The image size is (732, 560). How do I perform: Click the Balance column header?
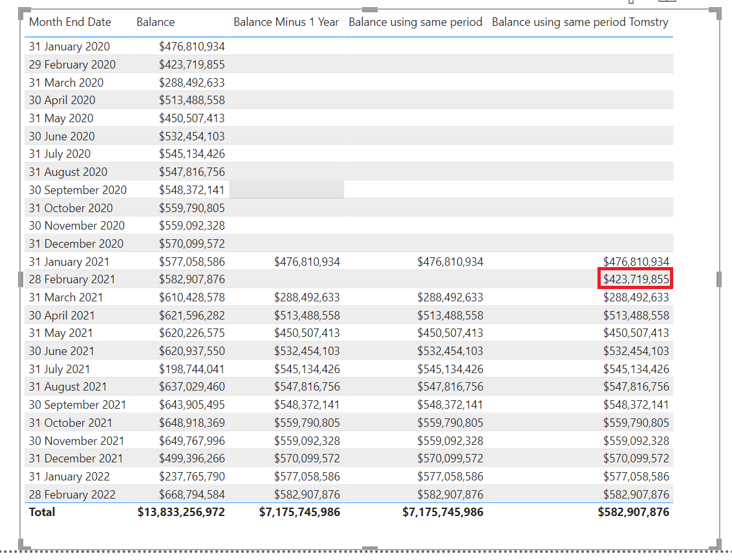[155, 22]
